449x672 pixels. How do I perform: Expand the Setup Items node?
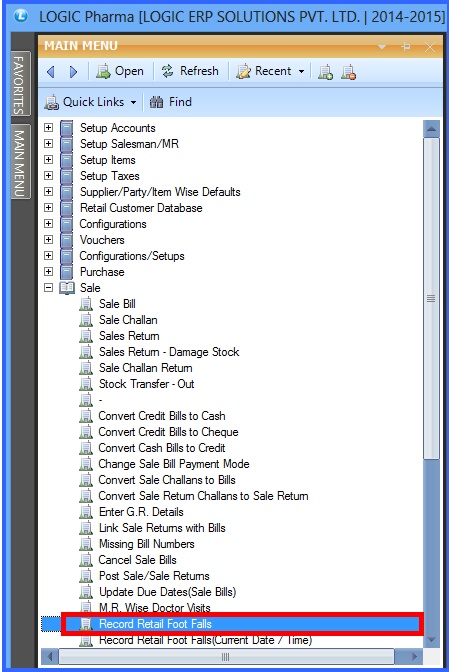pos(48,160)
